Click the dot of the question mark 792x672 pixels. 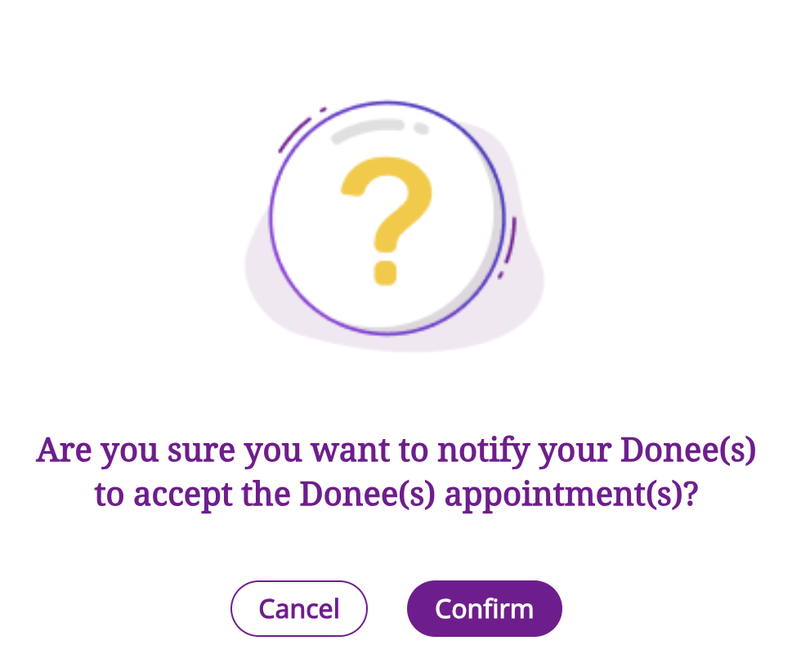tap(385, 272)
